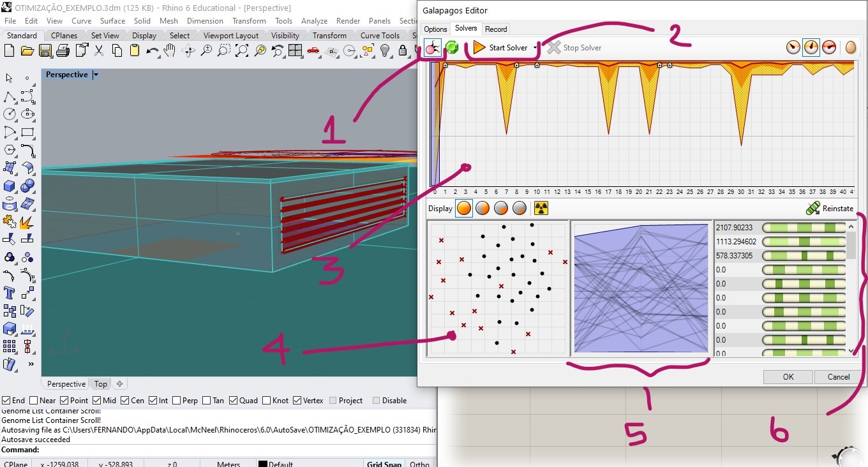Toggle the Quad osnap checkbox

click(x=233, y=401)
